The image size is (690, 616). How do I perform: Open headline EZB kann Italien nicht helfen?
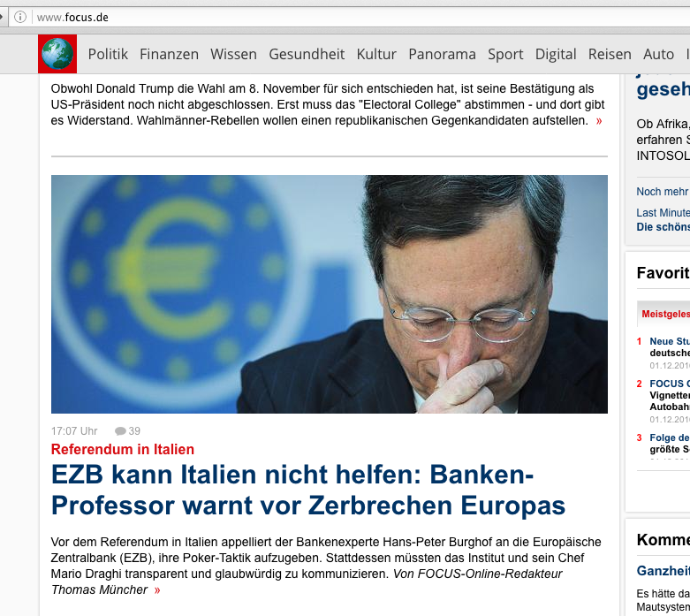pos(308,490)
